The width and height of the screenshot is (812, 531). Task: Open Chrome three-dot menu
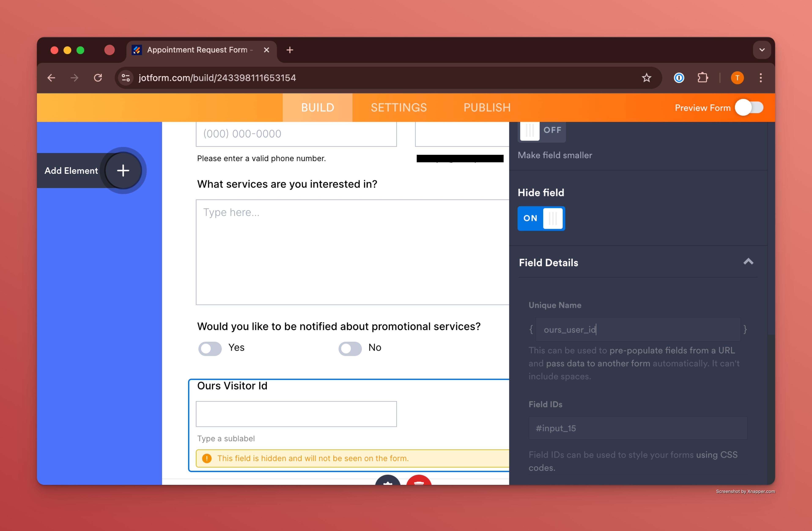click(760, 78)
